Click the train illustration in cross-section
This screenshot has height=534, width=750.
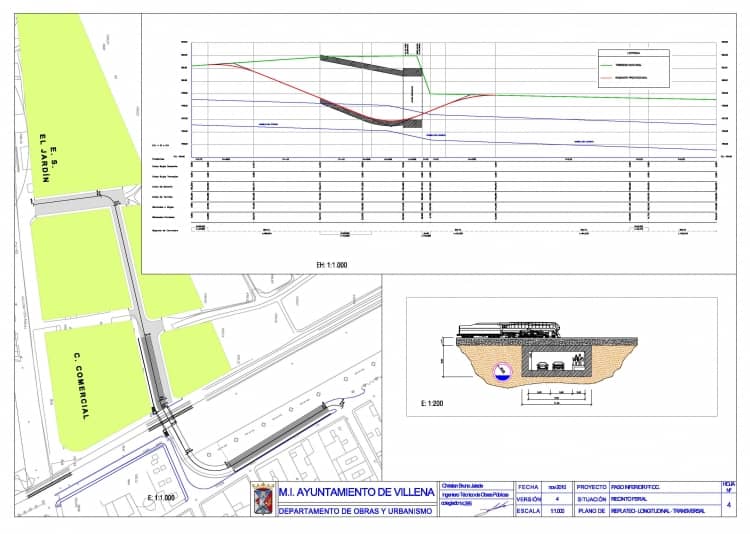(x=510, y=331)
